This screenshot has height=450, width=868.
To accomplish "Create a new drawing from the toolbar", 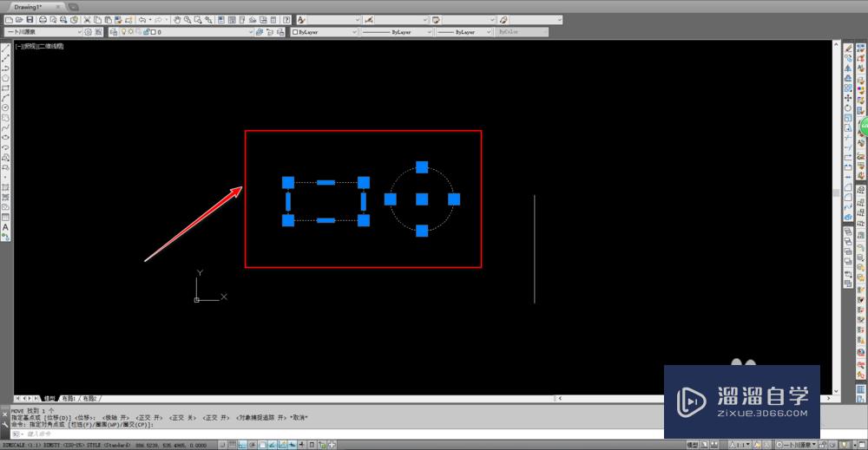I will 9,20.
